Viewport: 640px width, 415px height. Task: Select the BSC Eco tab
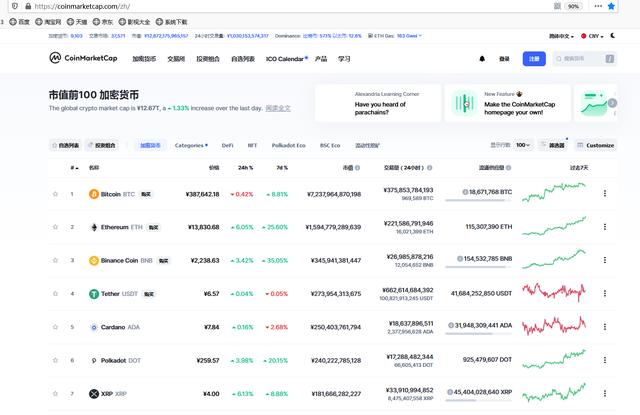330,145
